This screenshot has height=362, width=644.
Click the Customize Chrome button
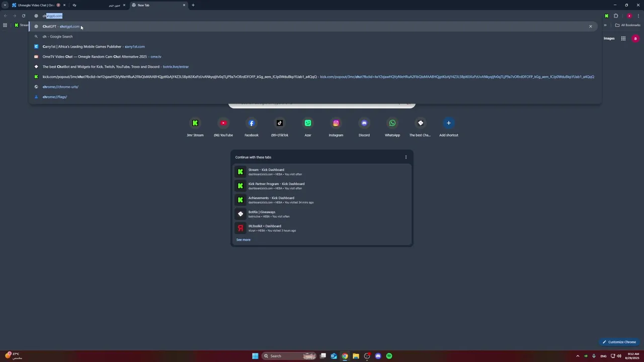click(x=619, y=342)
